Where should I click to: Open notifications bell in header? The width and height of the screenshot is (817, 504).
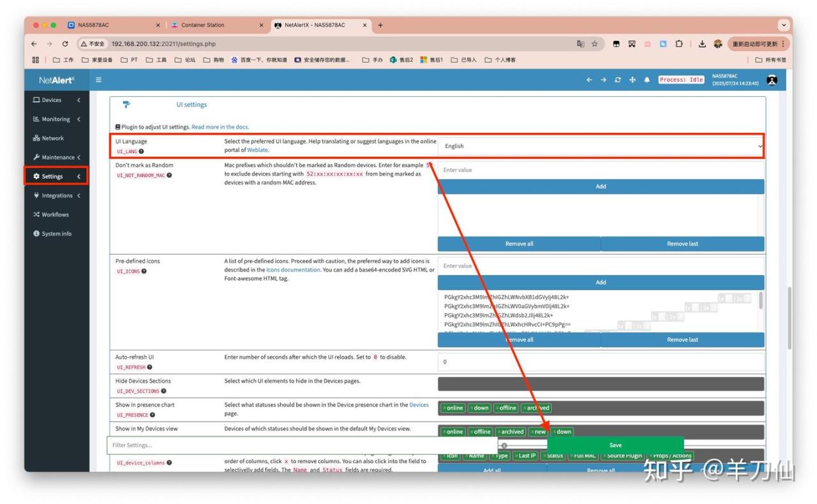click(647, 80)
